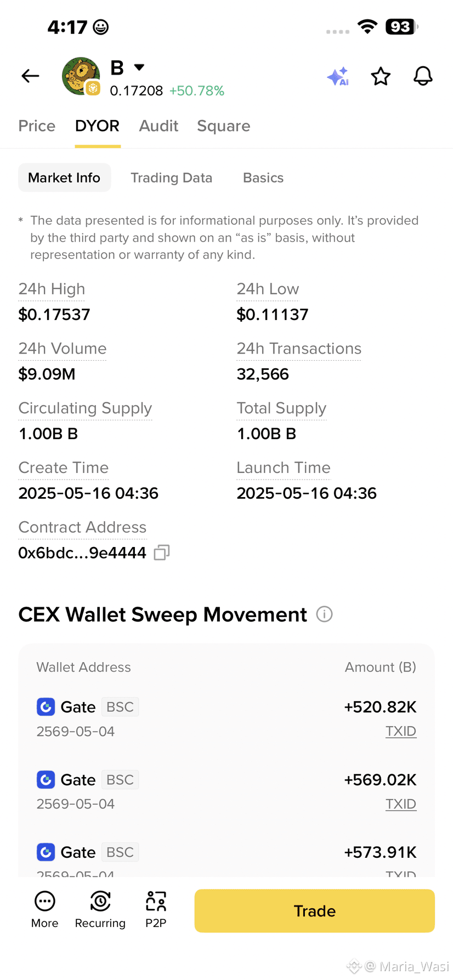
Task: Expand the token B dropdown arrow
Action: click(139, 67)
